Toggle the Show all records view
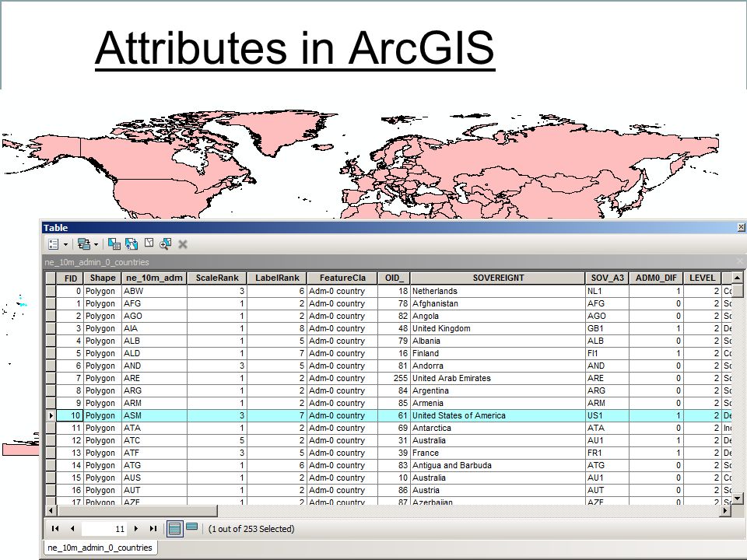 pos(175,529)
